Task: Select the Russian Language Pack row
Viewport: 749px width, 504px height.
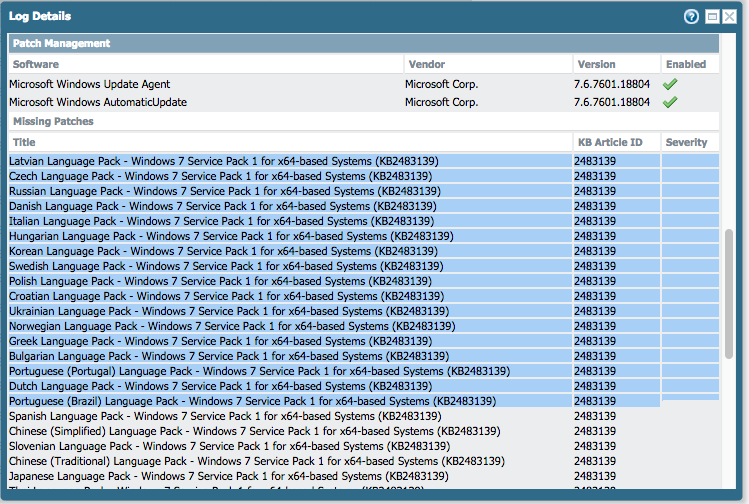Action: (x=364, y=191)
